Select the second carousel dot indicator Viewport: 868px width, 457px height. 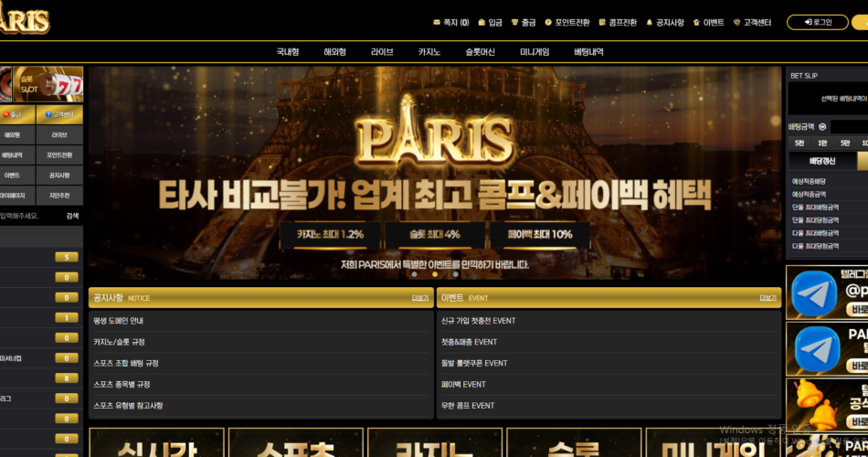click(x=435, y=274)
